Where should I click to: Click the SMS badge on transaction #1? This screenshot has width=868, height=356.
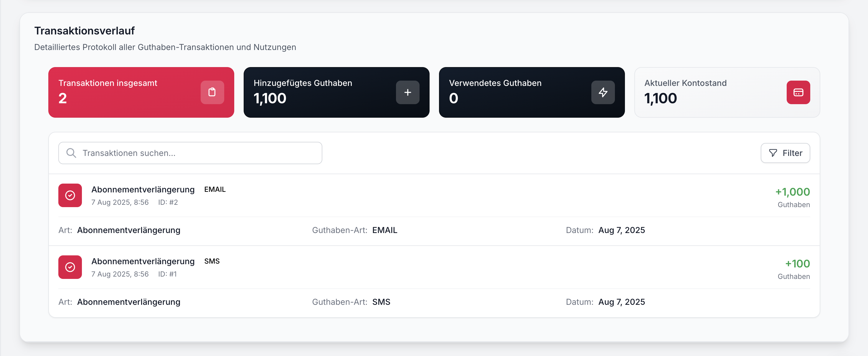[212, 261]
